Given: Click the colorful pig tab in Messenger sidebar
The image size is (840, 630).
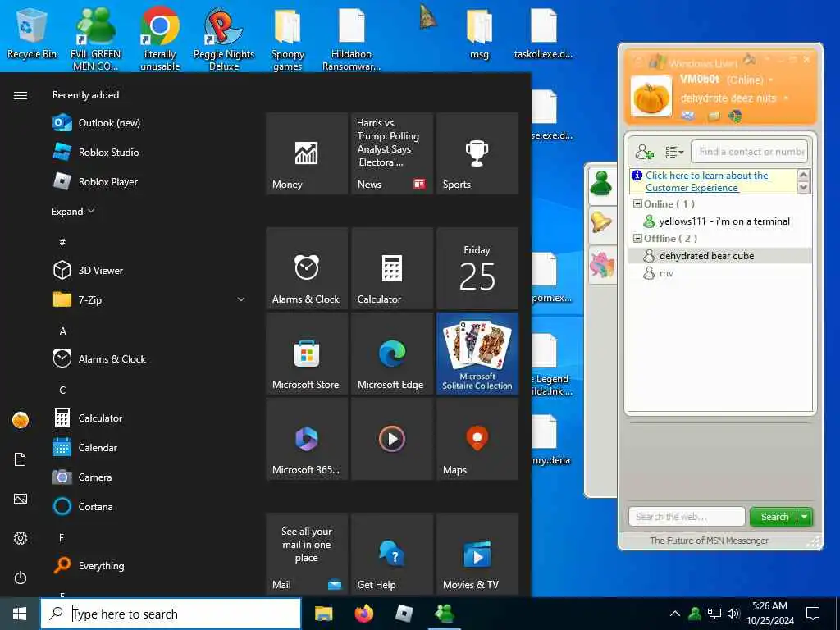Looking at the screenshot, I should tap(602, 264).
